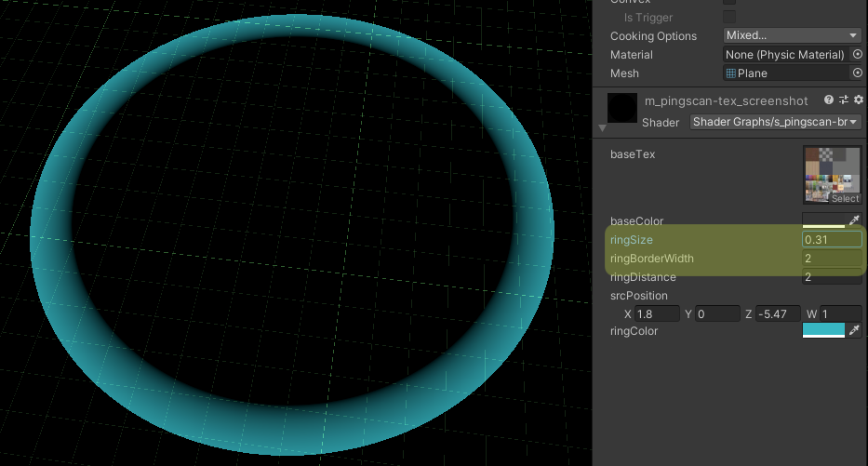Open the Cooking Options dropdown
868x466 pixels.
[792, 35]
